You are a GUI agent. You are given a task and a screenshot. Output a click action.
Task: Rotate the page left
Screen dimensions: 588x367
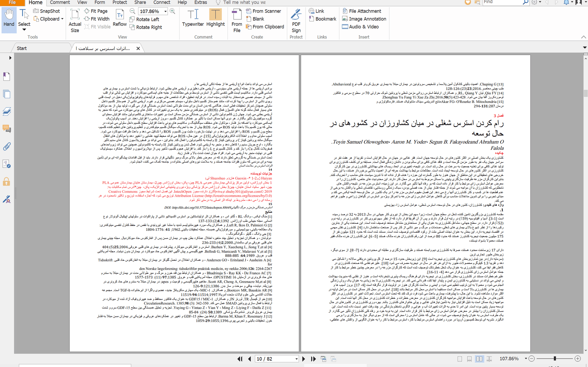click(x=144, y=19)
